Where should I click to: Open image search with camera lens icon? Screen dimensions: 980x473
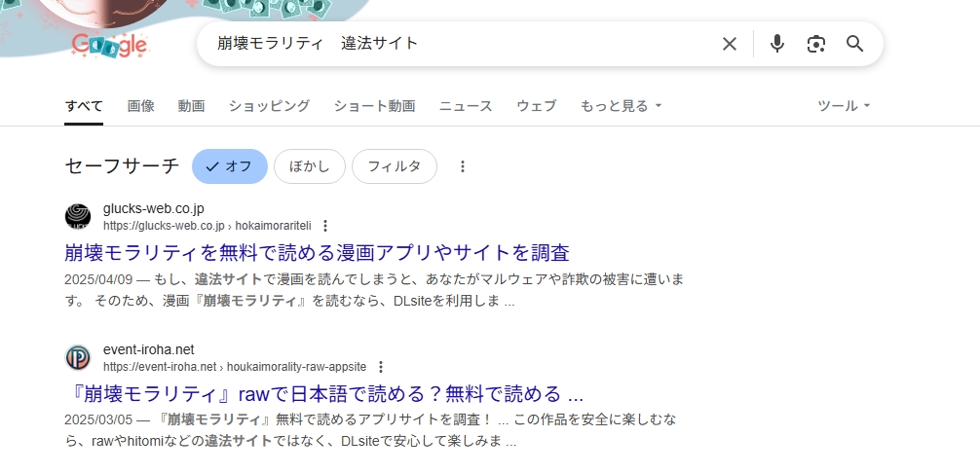[816, 44]
